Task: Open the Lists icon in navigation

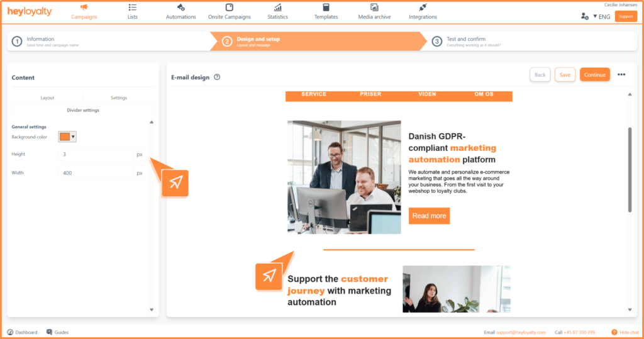Action: 132,8
